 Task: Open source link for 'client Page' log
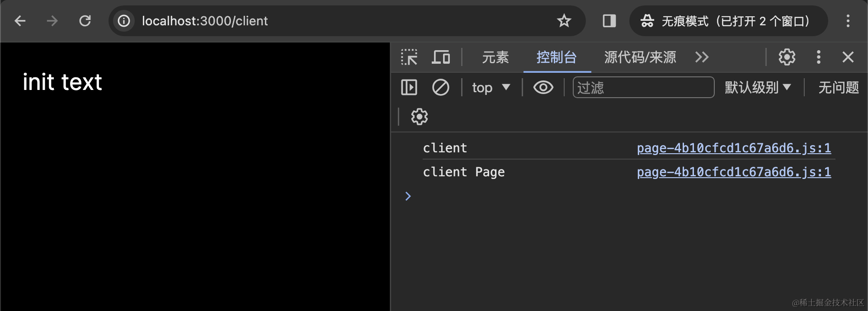[733, 172]
